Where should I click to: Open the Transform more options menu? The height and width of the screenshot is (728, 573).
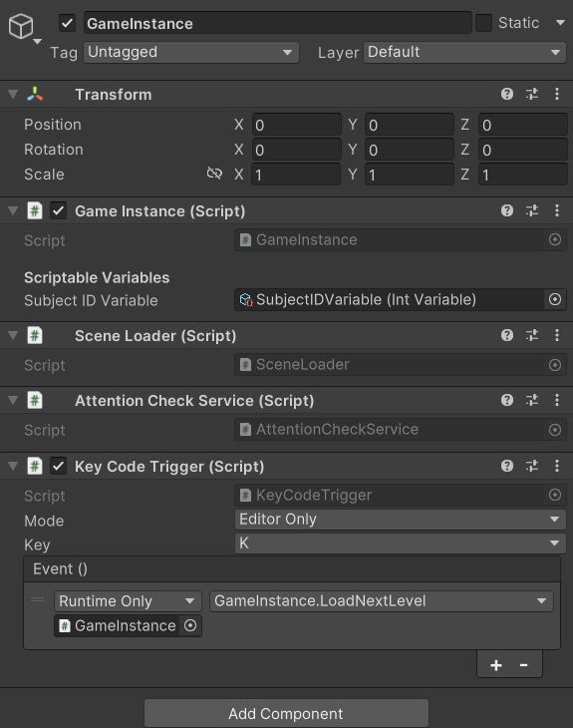pos(557,95)
